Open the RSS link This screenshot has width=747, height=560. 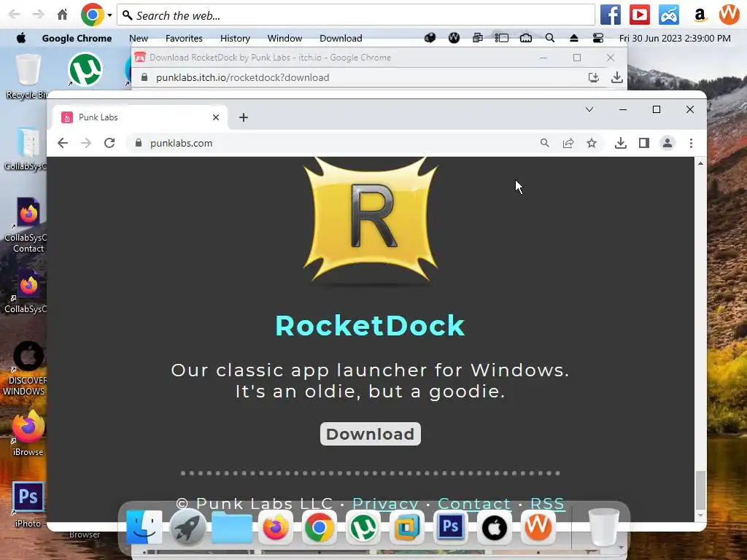[x=547, y=503]
